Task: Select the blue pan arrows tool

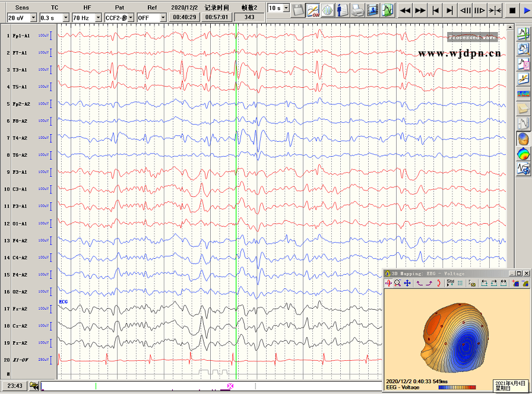Action: [x=407, y=284]
